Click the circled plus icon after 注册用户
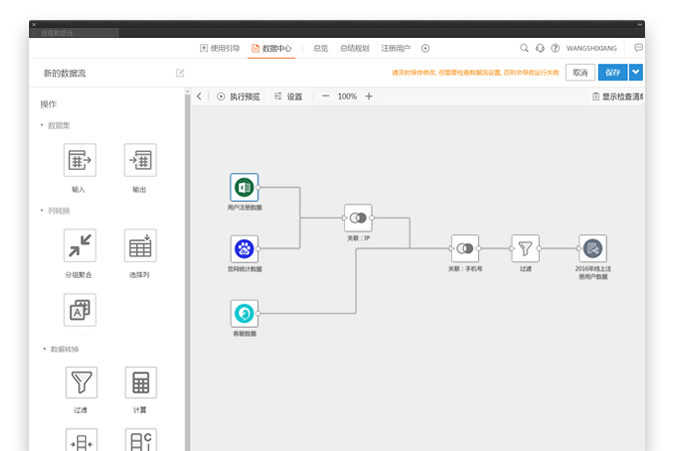 425,48
